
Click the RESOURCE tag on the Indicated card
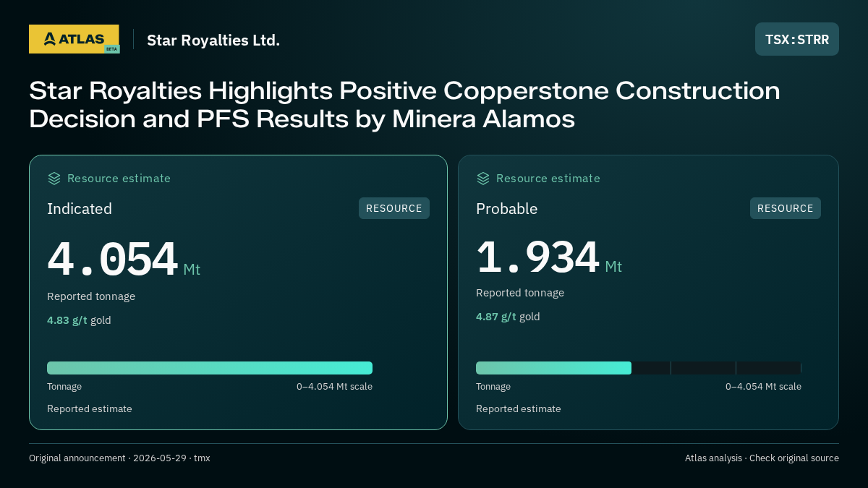[394, 208]
